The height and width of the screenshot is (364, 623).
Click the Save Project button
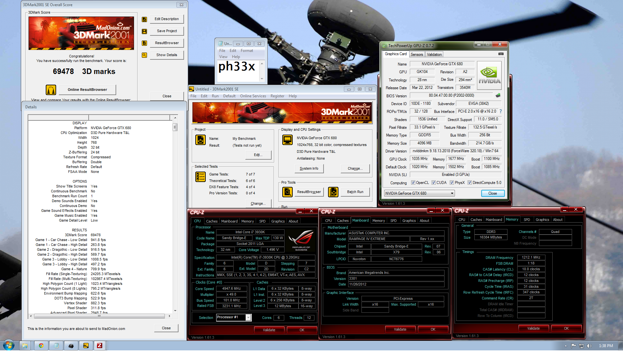(167, 31)
